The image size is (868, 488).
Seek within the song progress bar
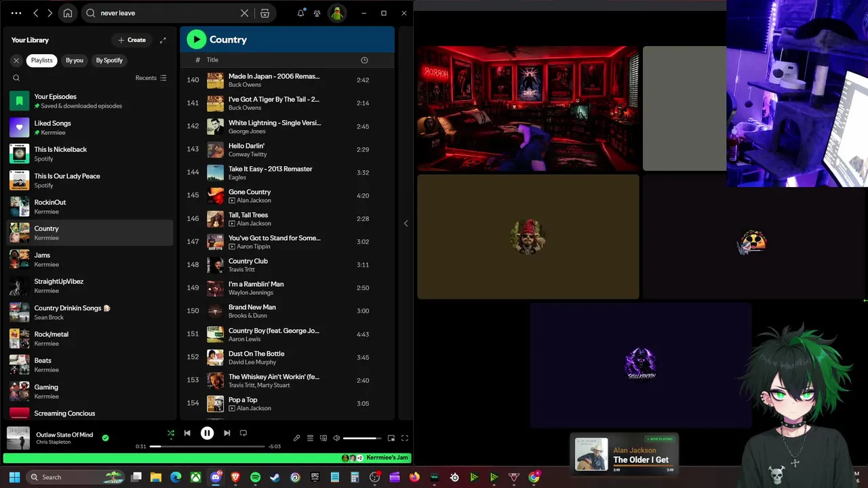(208, 447)
